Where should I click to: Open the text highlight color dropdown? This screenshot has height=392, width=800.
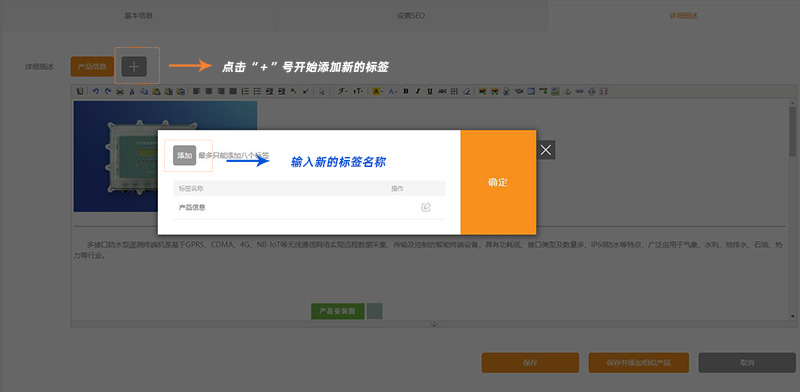378,91
